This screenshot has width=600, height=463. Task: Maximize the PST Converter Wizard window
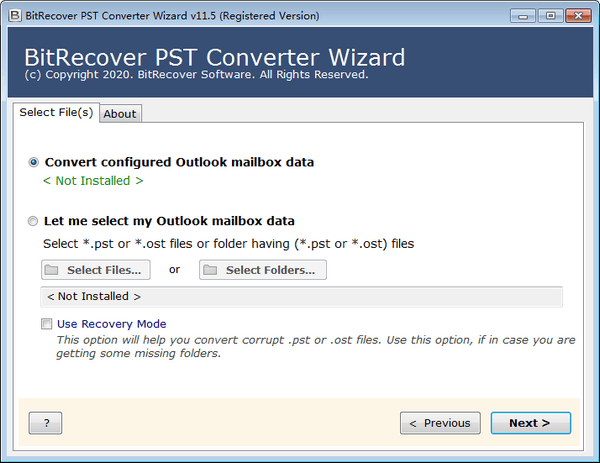[550, 16]
